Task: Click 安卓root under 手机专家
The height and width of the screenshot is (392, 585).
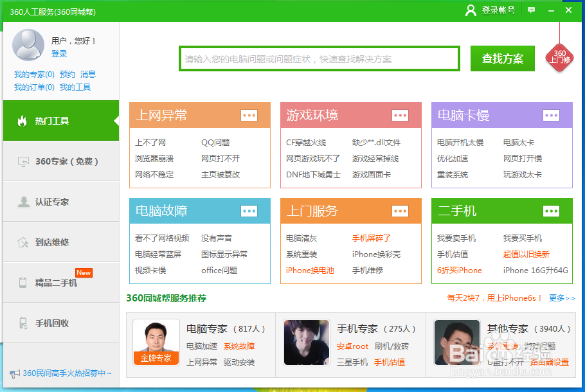Action: point(352,346)
